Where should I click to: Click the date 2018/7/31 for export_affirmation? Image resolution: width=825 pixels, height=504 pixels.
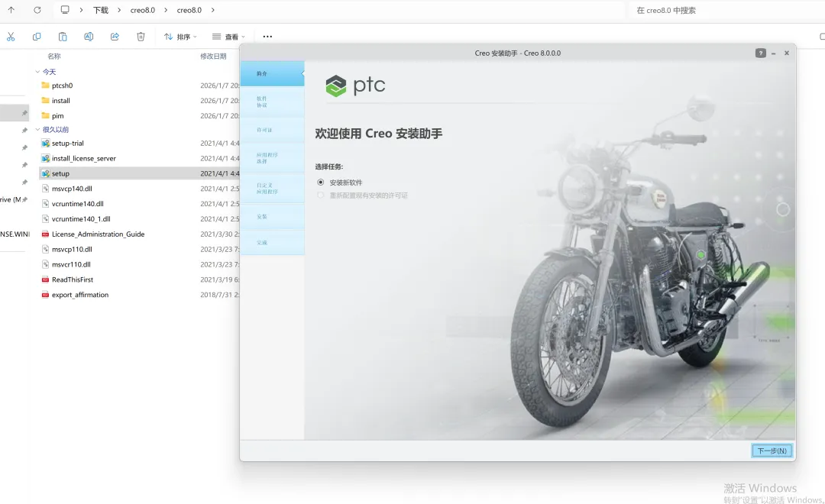point(219,295)
